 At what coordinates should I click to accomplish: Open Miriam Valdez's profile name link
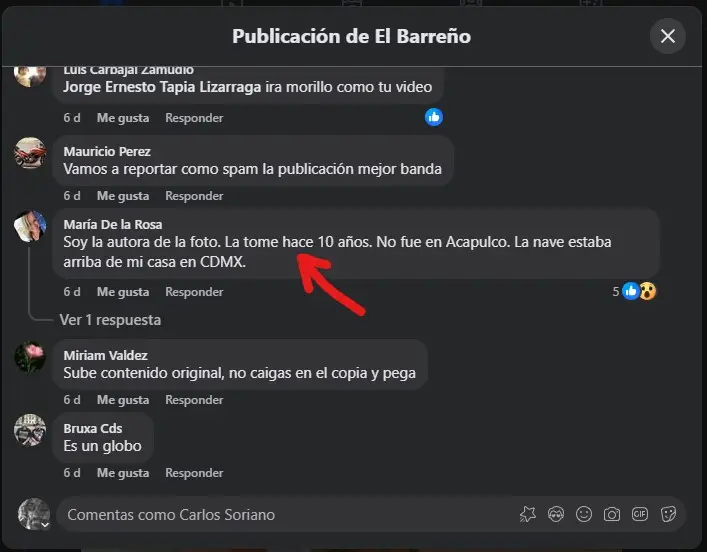coord(106,355)
